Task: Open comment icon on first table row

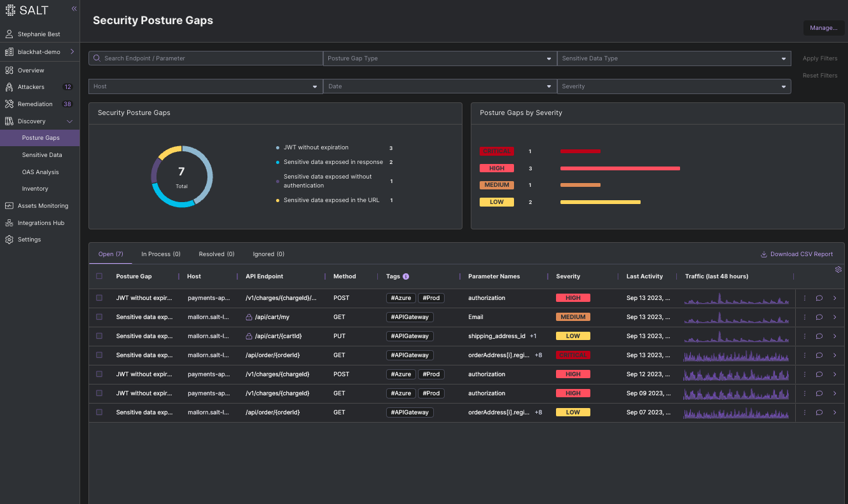Action: 819,298
